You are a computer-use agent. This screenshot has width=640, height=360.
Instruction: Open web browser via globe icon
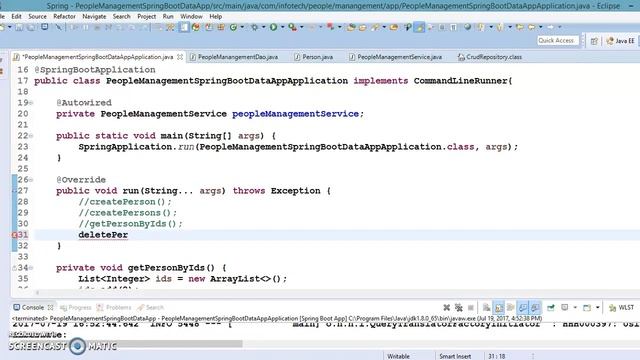pos(468,27)
